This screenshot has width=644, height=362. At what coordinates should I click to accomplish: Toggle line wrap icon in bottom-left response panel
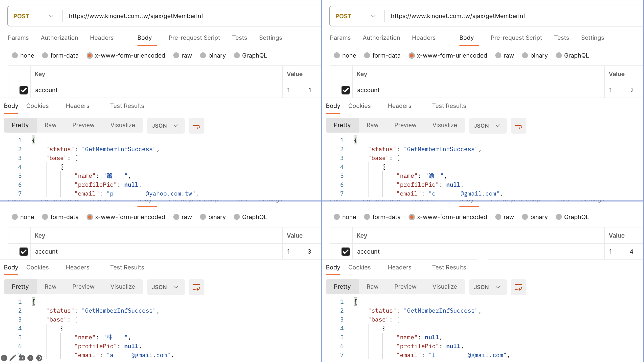point(196,287)
